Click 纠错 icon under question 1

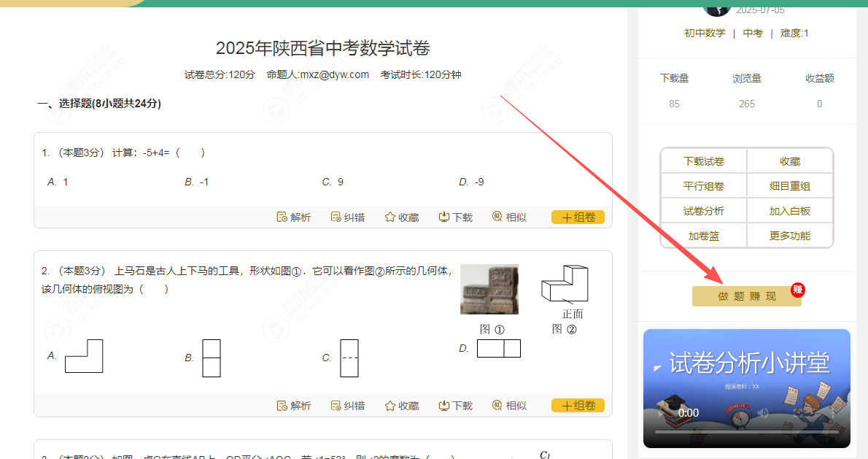[336, 217]
